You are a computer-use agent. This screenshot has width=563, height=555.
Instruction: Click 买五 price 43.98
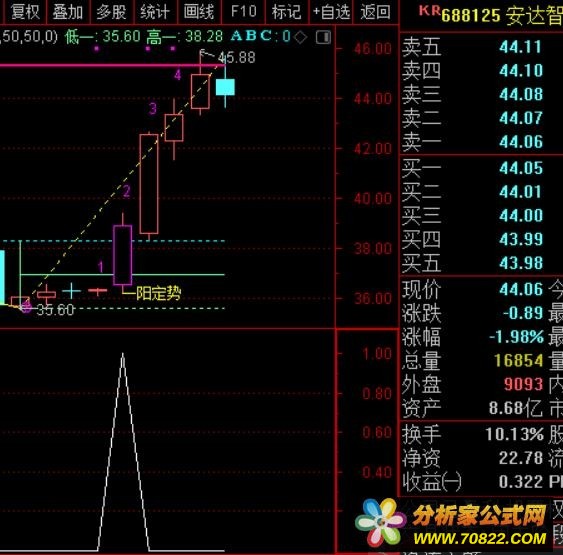click(521, 263)
